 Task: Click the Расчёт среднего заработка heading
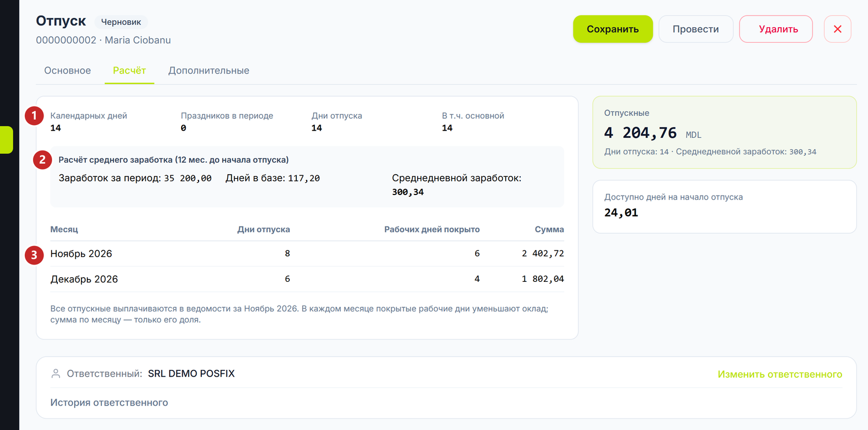pyautogui.click(x=174, y=160)
